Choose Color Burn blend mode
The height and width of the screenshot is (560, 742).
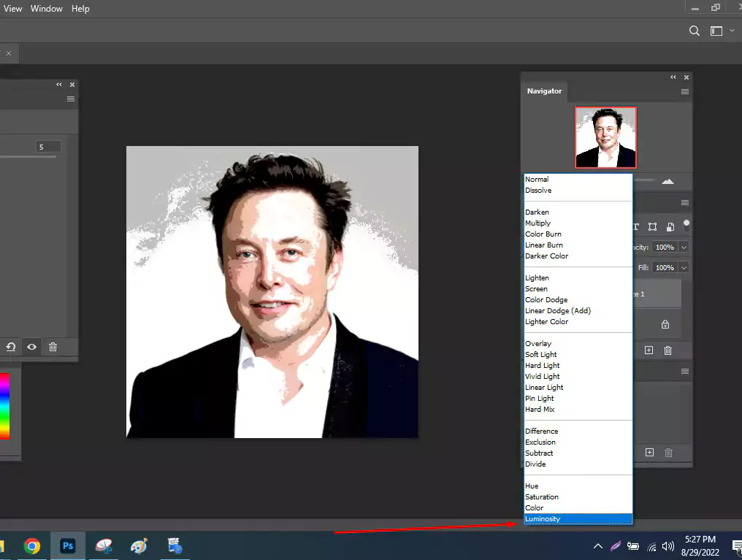pyautogui.click(x=578, y=234)
